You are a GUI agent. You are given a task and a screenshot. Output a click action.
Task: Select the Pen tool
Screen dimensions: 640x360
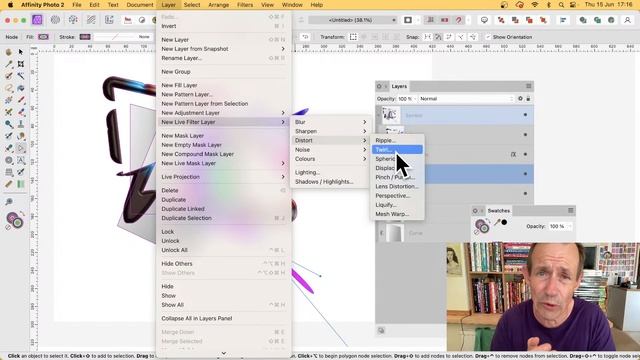[x=9, y=148]
